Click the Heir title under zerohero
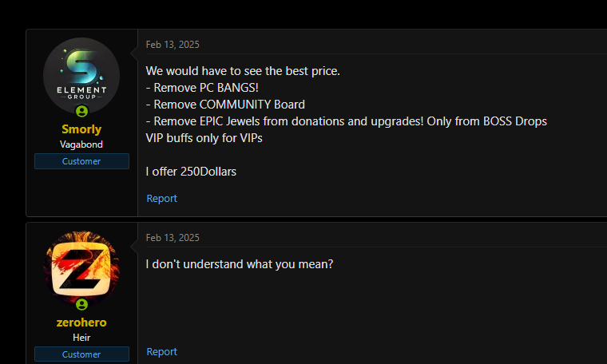This screenshot has height=364, width=607. [x=81, y=338]
